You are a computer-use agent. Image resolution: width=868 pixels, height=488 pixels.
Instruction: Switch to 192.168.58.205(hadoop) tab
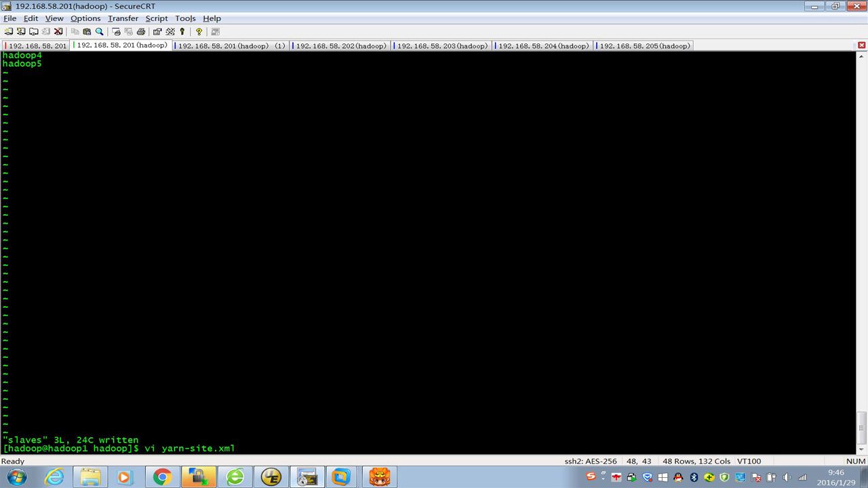tap(644, 46)
